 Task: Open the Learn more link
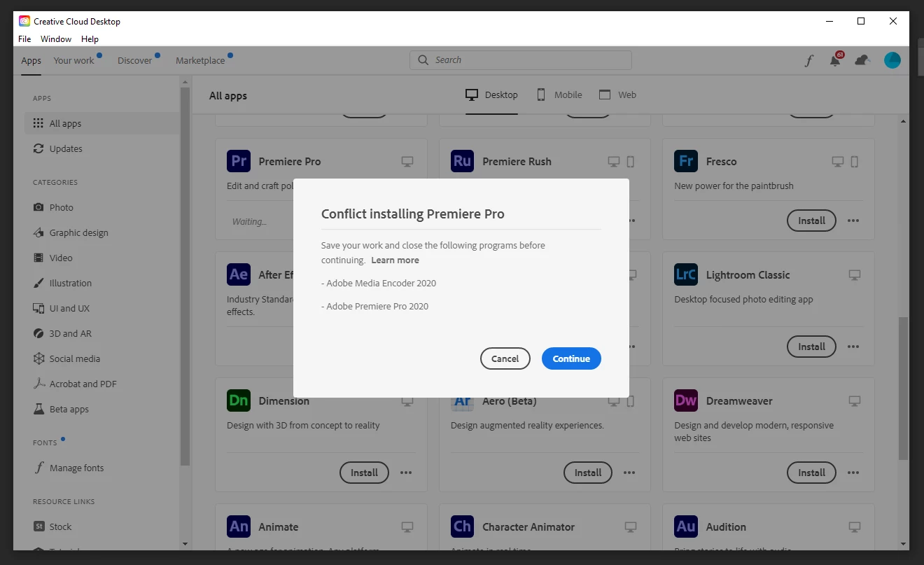pyautogui.click(x=395, y=260)
